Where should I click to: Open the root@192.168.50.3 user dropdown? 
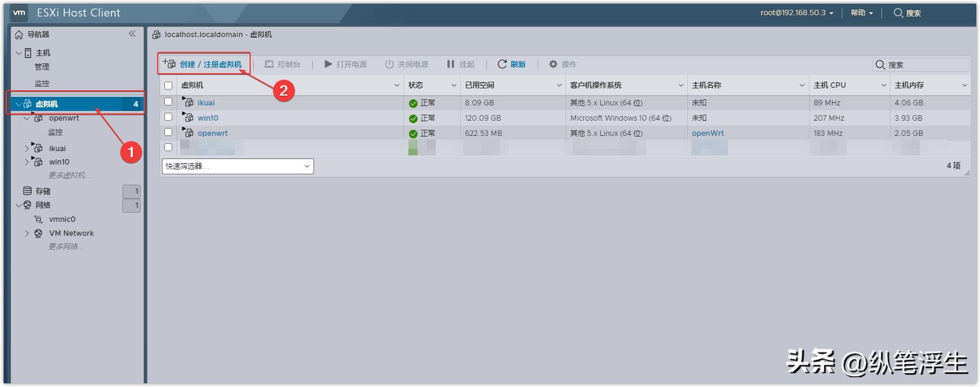797,13
